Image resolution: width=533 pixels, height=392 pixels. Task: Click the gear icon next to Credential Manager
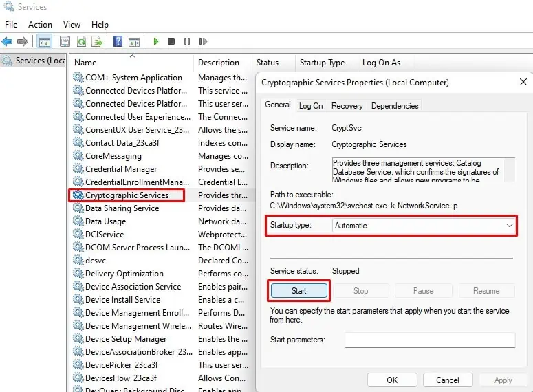tap(78, 169)
